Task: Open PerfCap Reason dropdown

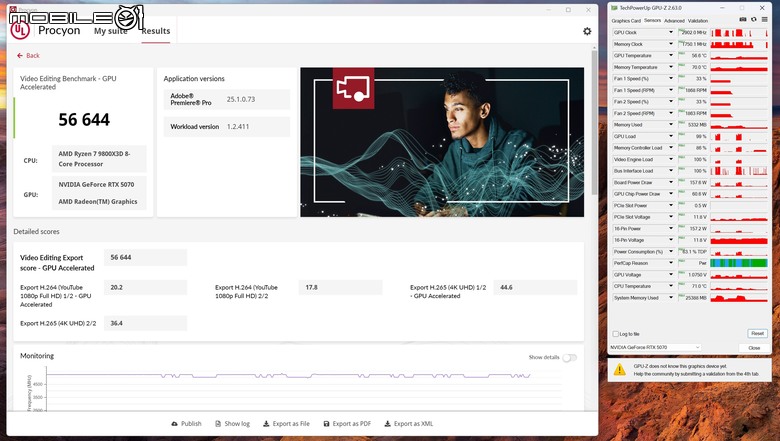Action: coord(671,263)
